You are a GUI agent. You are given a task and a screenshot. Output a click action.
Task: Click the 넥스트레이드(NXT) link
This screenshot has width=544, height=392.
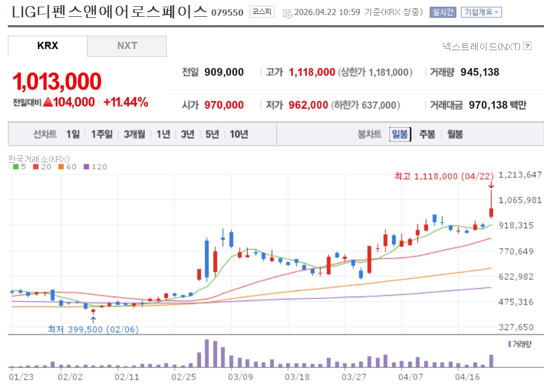point(482,46)
